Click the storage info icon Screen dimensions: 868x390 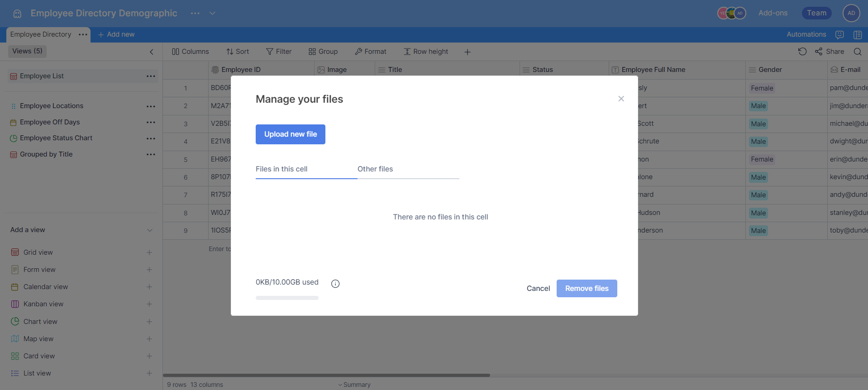335,284
